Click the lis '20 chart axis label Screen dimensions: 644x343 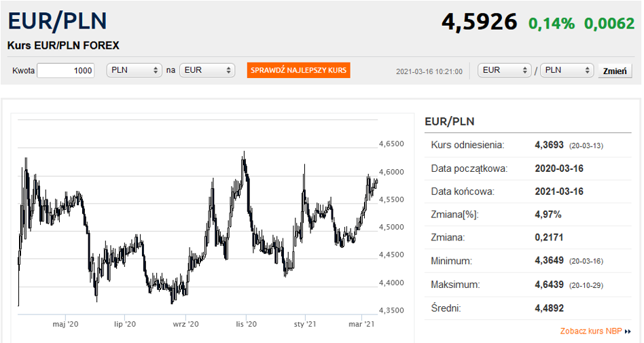246,324
